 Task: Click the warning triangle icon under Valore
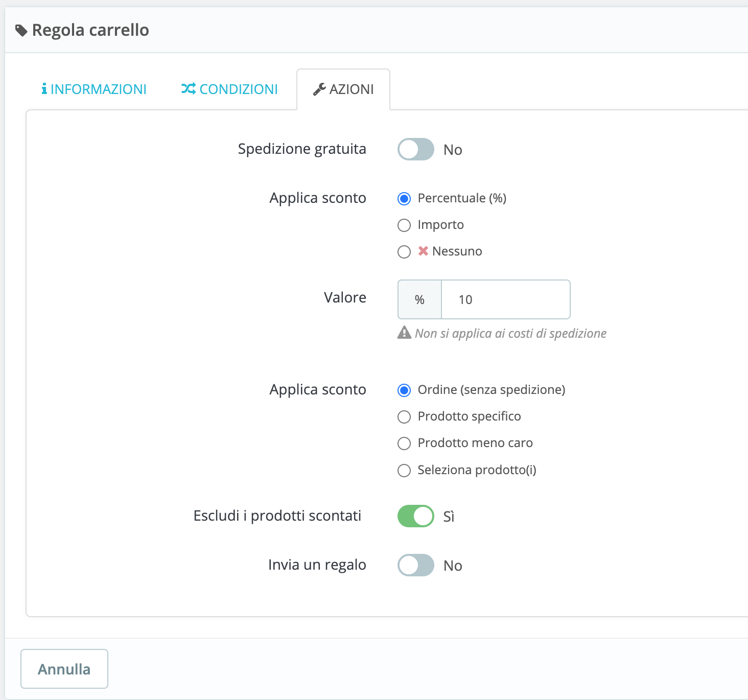404,333
